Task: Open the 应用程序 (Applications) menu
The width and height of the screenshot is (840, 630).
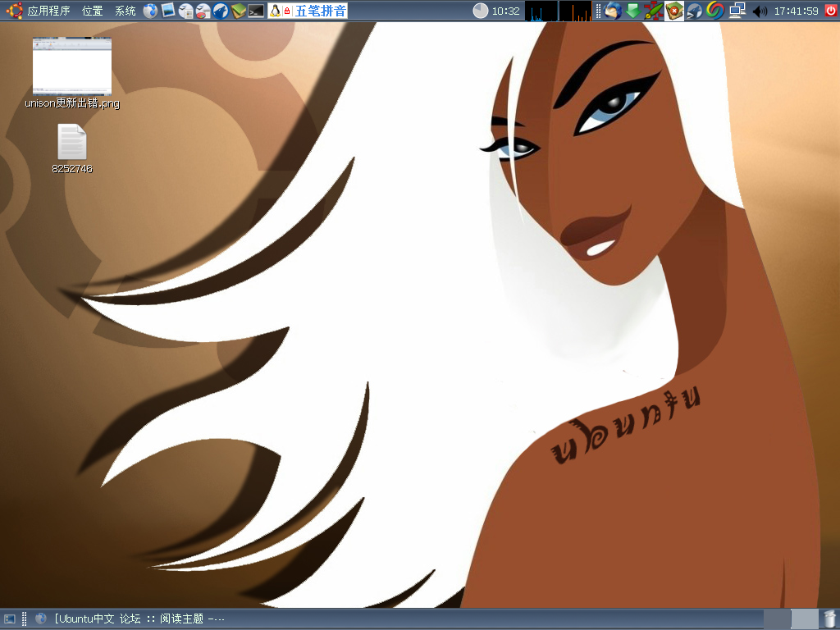Action: (x=48, y=11)
